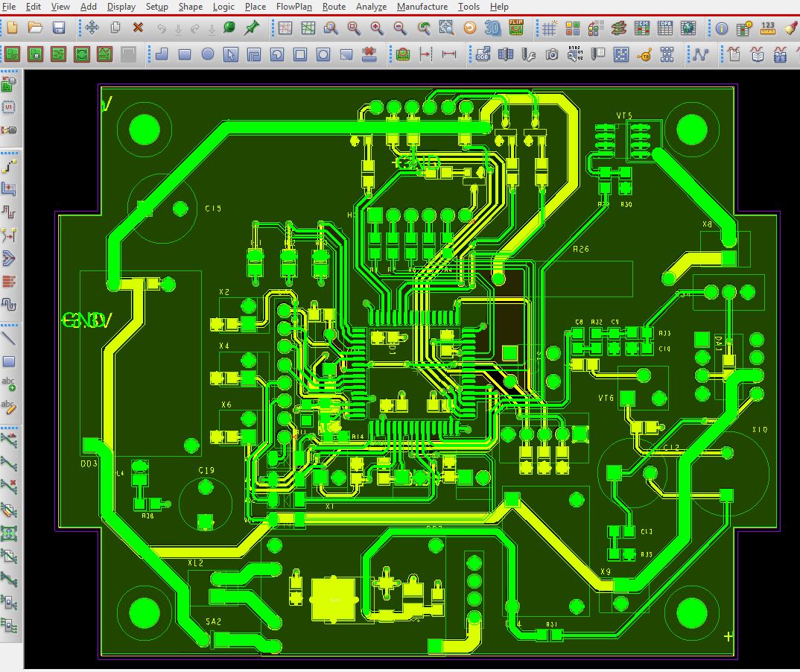The height and width of the screenshot is (672, 800).
Task: Open the Route menu
Action: click(334, 7)
